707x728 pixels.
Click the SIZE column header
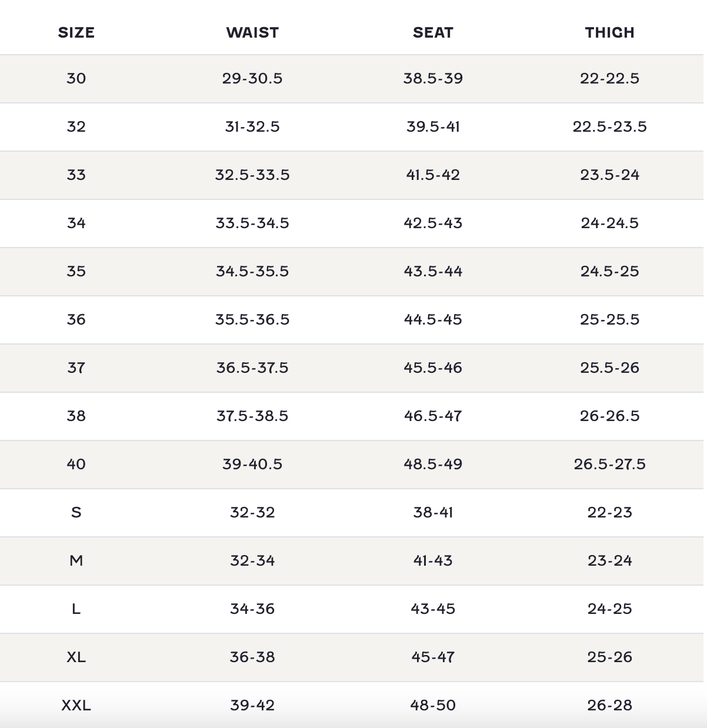pyautogui.click(x=76, y=32)
